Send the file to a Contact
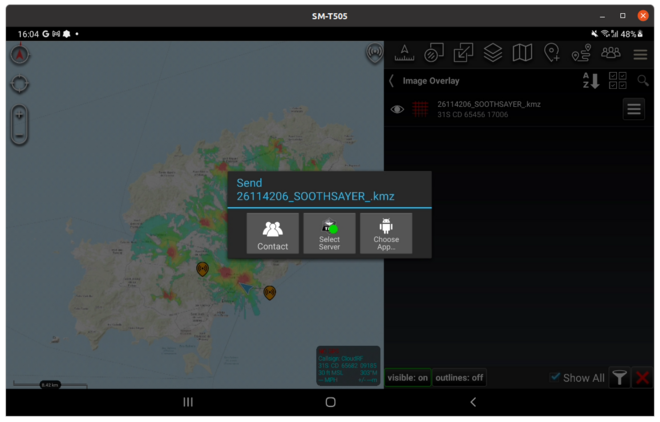Viewport: 660px width, 422px height. pyautogui.click(x=272, y=233)
